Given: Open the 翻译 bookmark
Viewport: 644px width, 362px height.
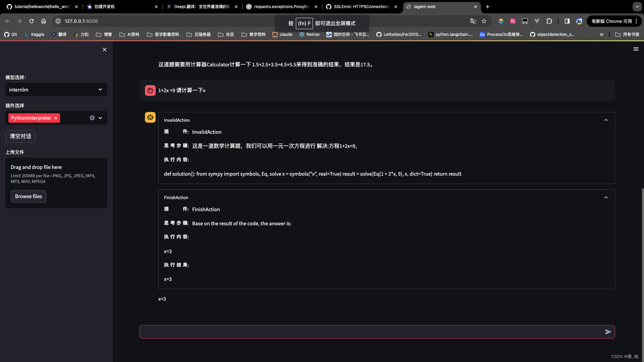Looking at the screenshot, I should [59, 35].
